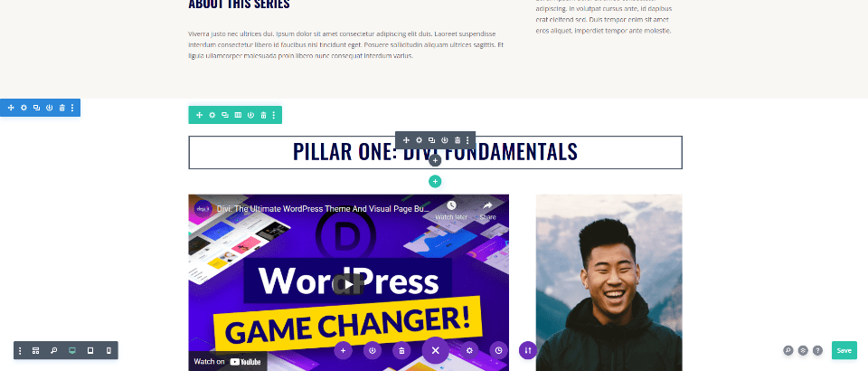Viewport: 868px width, 371px height.
Task: Expand more options on green row toolbar
Action: [274, 115]
